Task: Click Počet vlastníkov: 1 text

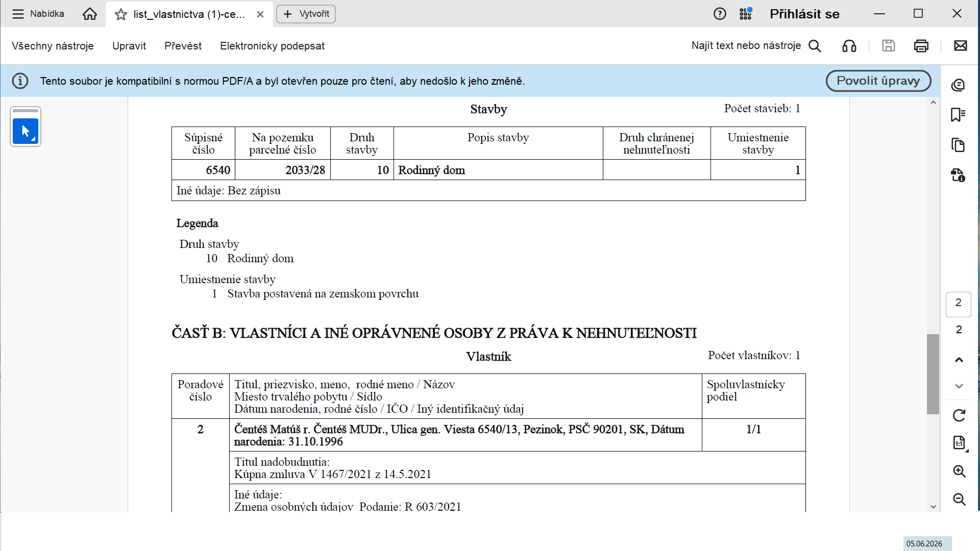Action: pyautogui.click(x=754, y=355)
